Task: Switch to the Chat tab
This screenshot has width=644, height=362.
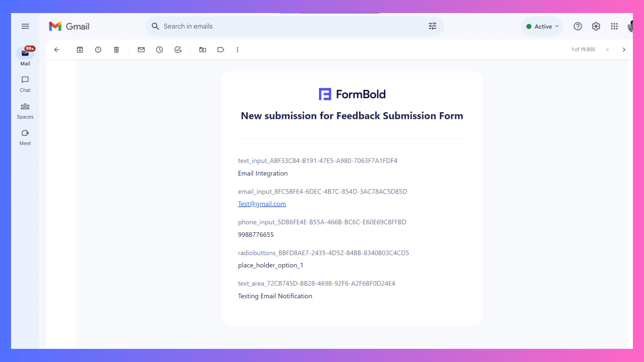Action: [x=25, y=84]
